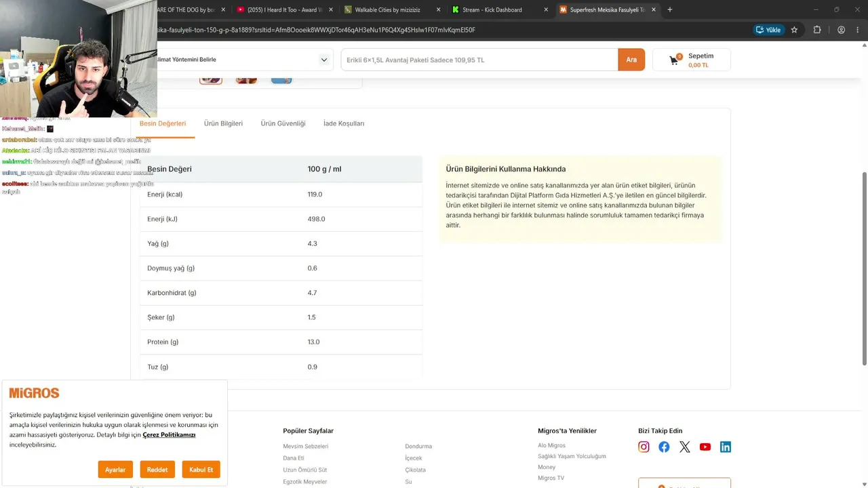Image resolution: width=868 pixels, height=488 pixels.
Task: Click the Tuz (g) value 0.9
Action: tap(312, 367)
